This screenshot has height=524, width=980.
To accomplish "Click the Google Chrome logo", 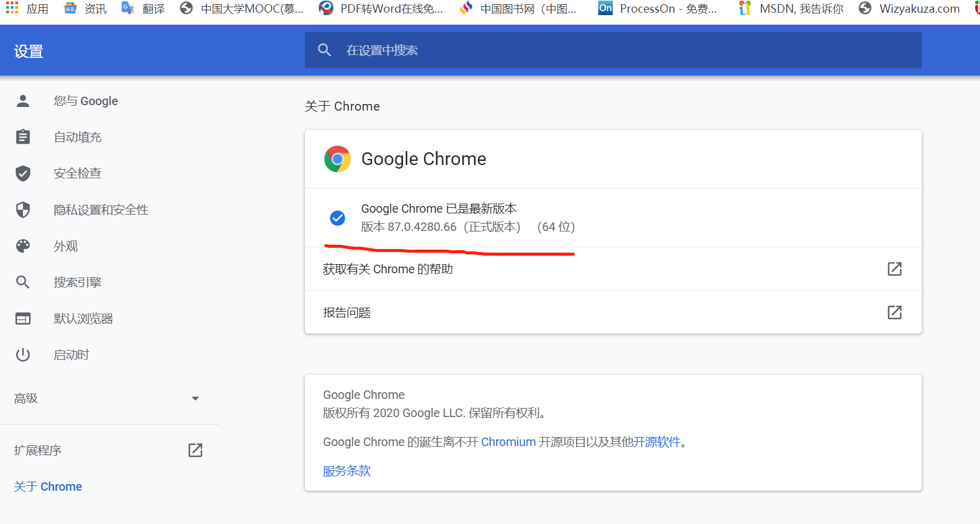I will click(x=338, y=159).
